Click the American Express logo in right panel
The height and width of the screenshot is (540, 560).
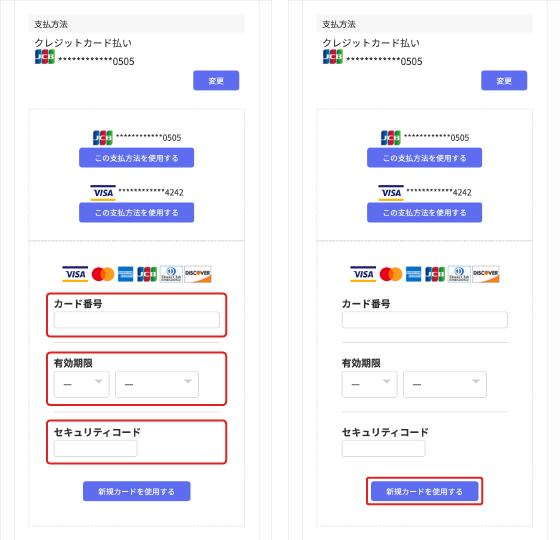tap(414, 274)
